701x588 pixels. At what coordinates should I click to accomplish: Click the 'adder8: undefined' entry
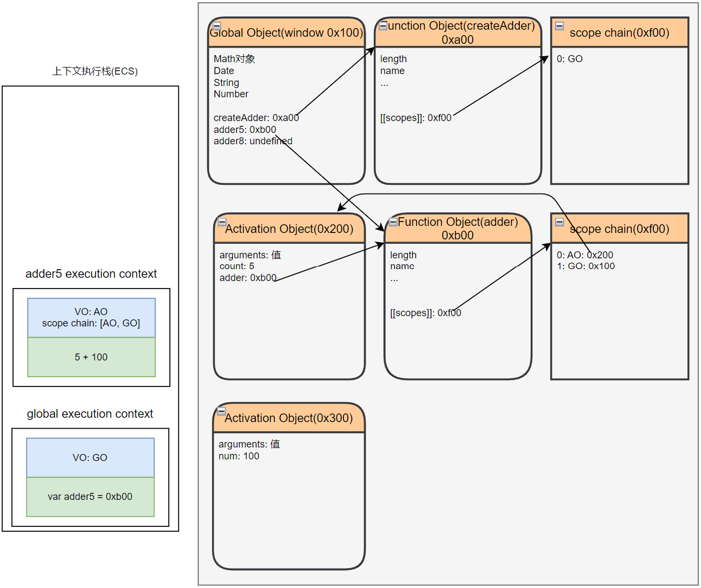[x=253, y=141]
